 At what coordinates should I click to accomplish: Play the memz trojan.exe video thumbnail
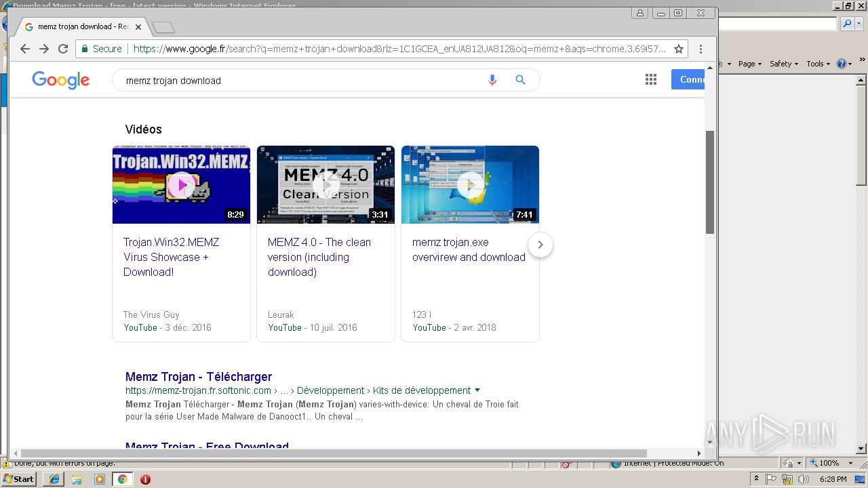coord(470,184)
